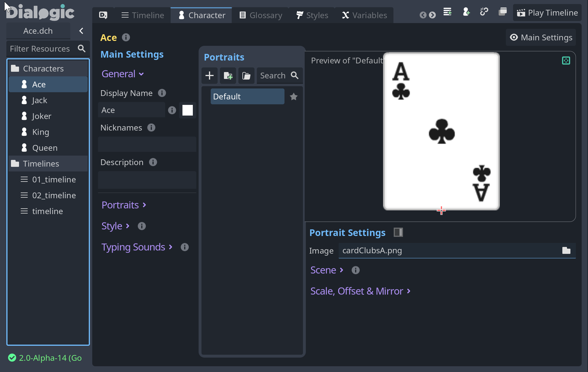Click the Nicknames info icon

click(151, 128)
